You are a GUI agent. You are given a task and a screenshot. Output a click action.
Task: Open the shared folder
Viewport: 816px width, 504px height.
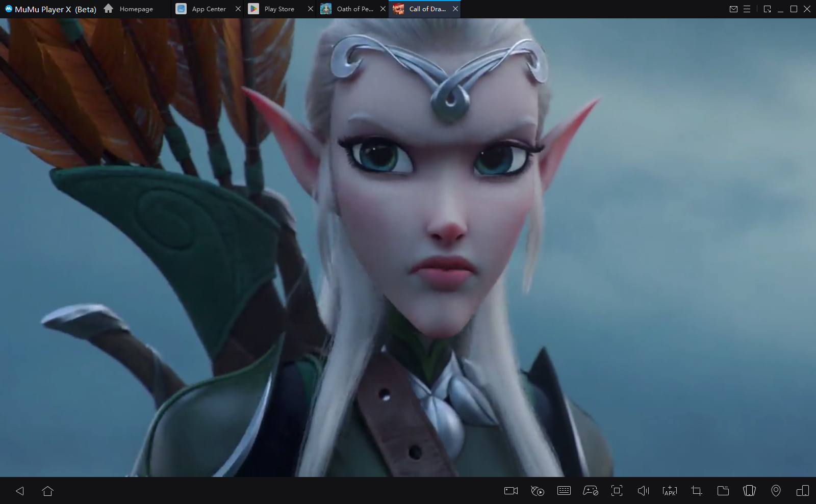(x=723, y=491)
